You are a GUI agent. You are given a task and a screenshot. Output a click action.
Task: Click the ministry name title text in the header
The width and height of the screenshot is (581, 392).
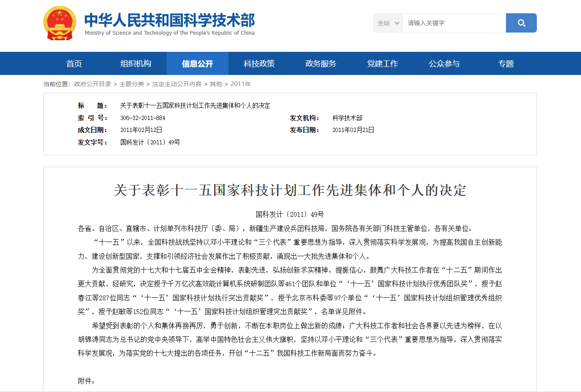click(x=169, y=21)
